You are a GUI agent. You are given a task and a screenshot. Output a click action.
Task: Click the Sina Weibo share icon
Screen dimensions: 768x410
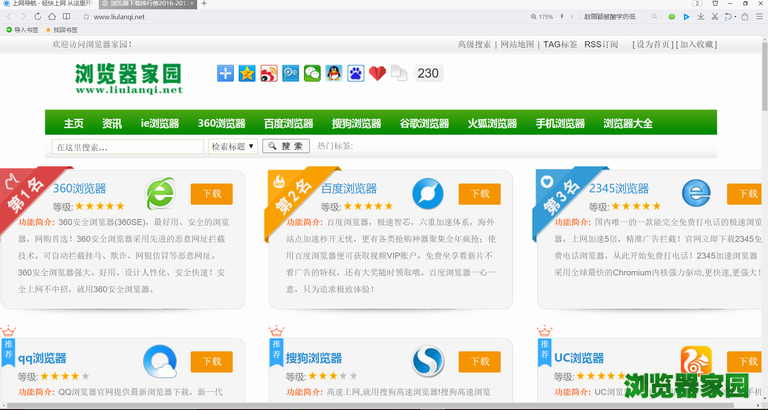click(269, 73)
